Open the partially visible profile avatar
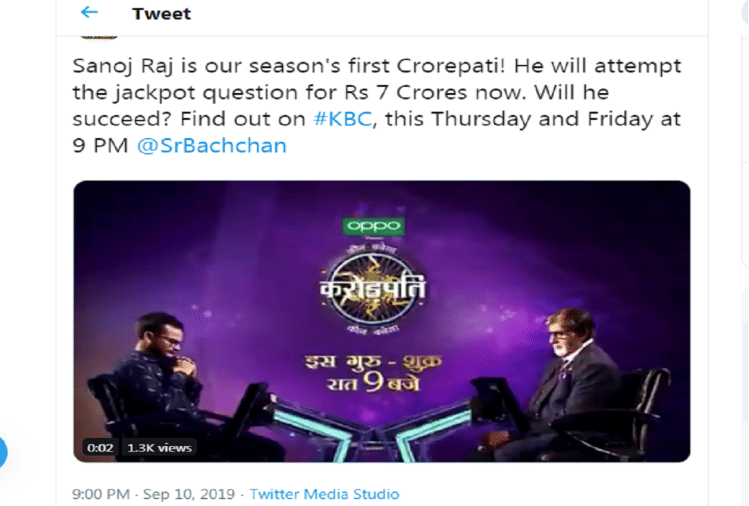749x506 pixels. tap(99, 37)
